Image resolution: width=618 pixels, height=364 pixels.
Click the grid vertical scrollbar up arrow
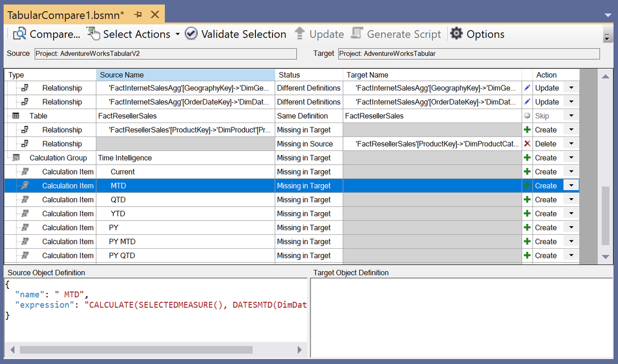[x=605, y=77]
